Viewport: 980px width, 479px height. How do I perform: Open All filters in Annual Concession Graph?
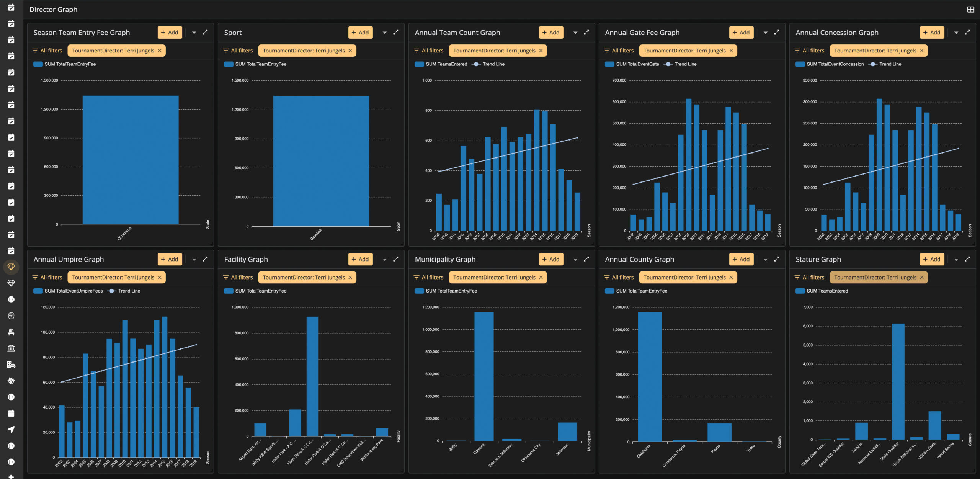pyautogui.click(x=810, y=51)
